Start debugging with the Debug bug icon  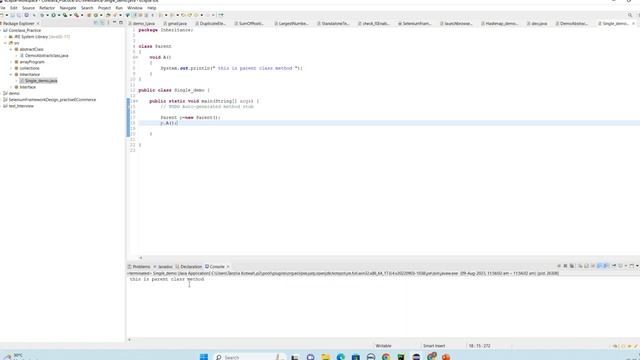tap(42, 15)
